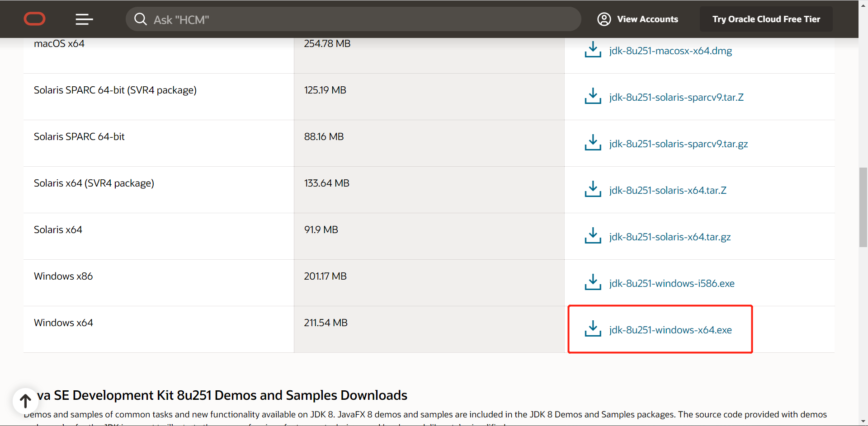Select "Solaris SPARC 64-bit (SVR4 package)" text

pos(115,90)
